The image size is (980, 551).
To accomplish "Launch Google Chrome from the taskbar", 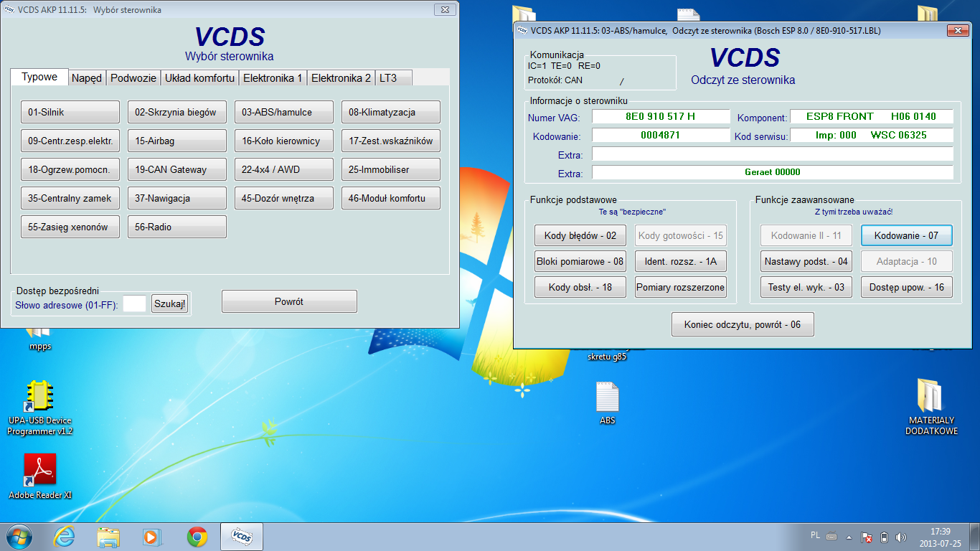I will (x=197, y=537).
